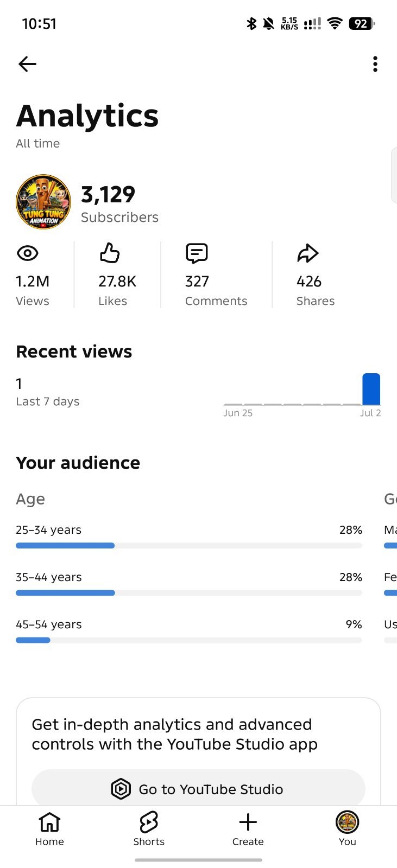Switch to the Shorts tab

click(x=149, y=829)
